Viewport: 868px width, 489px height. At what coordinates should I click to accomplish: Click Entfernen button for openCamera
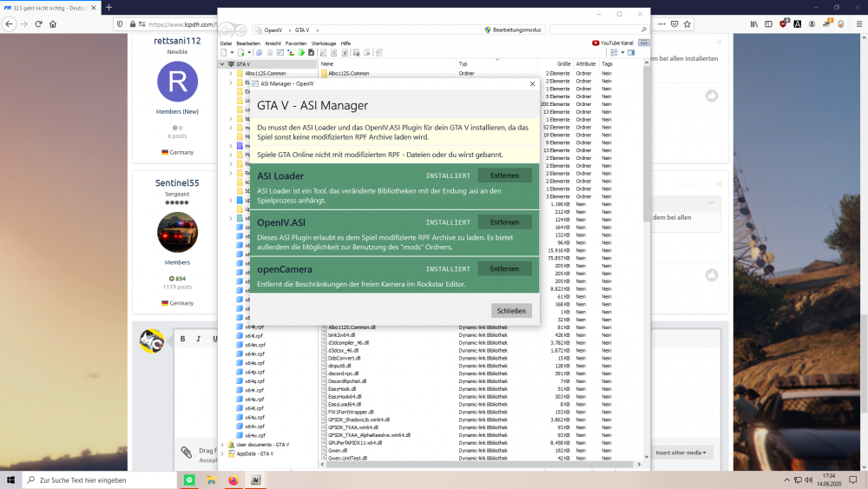point(504,269)
